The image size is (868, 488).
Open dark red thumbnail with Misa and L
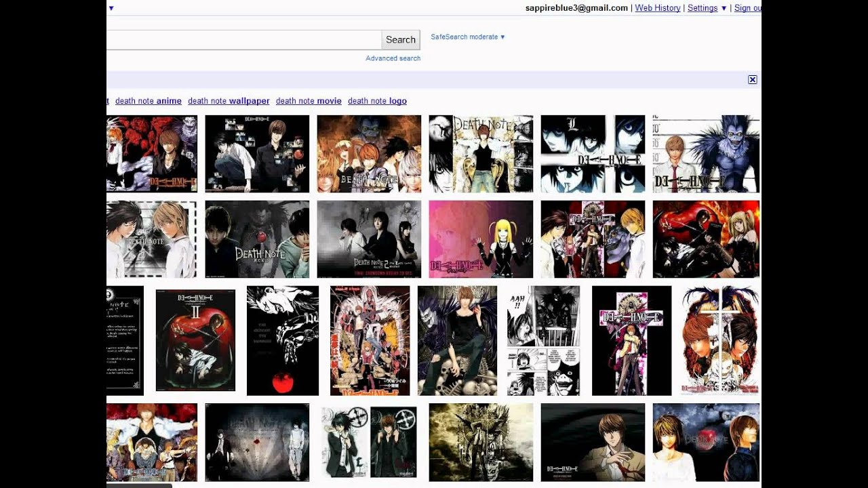(706, 239)
